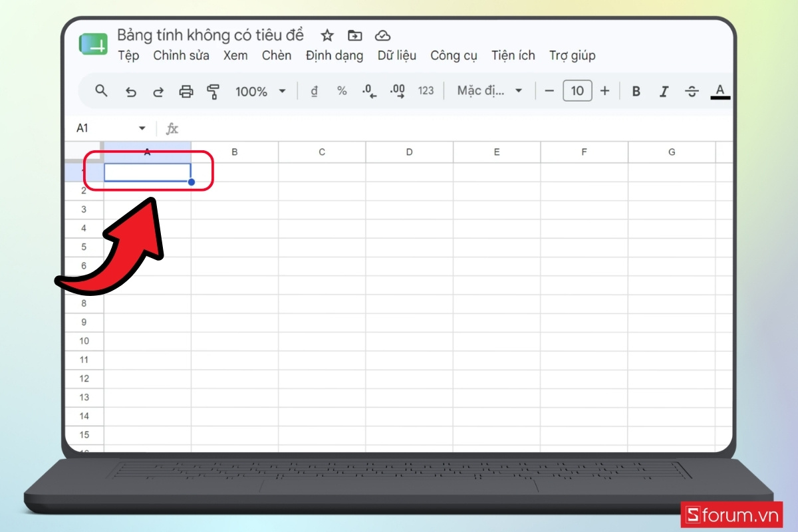Click the select-all corner box

(x=84, y=152)
